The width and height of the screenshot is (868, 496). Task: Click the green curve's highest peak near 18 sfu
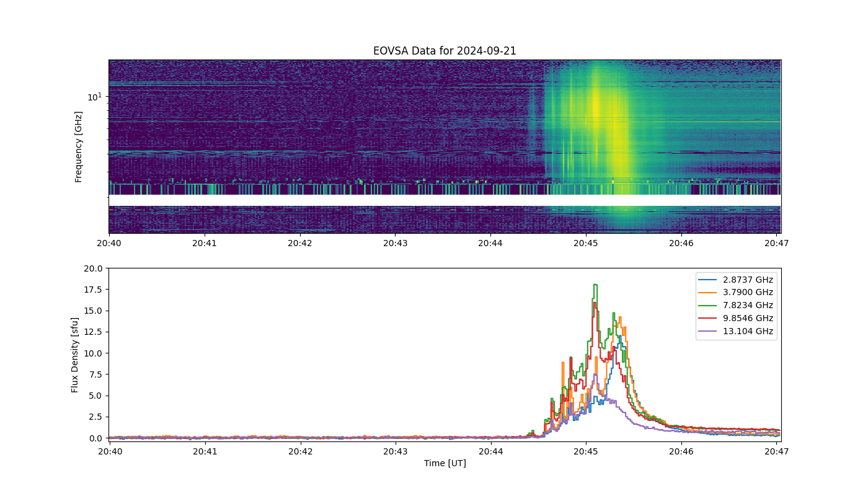[x=595, y=285]
